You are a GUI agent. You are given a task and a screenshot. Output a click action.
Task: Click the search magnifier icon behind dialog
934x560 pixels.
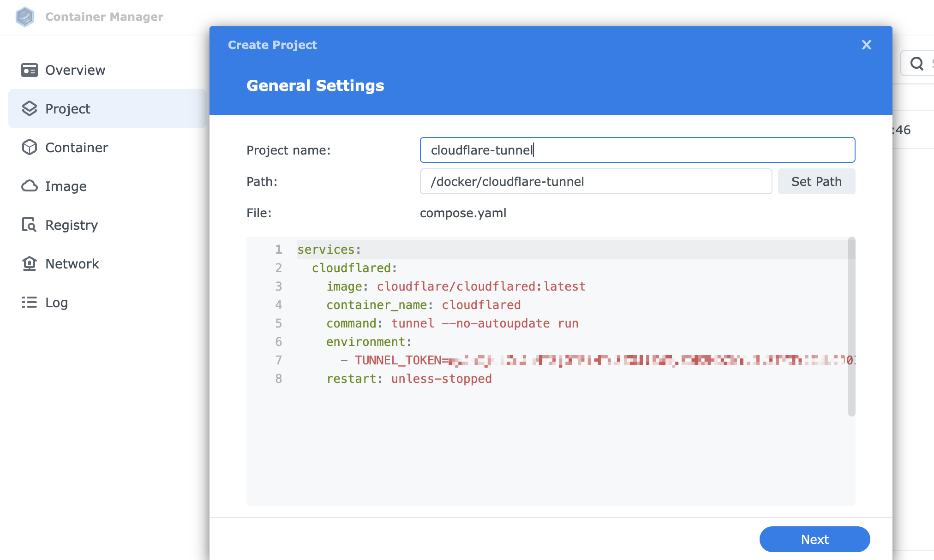(917, 63)
